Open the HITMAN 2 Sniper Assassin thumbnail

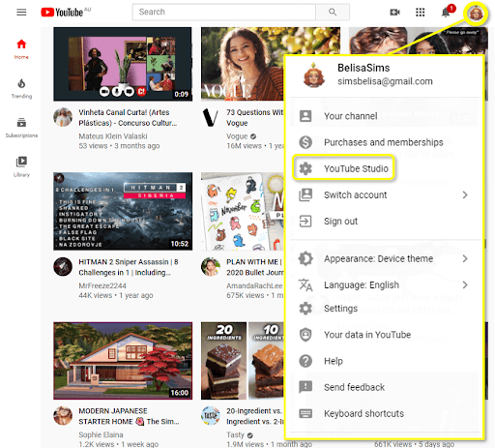[123, 211]
